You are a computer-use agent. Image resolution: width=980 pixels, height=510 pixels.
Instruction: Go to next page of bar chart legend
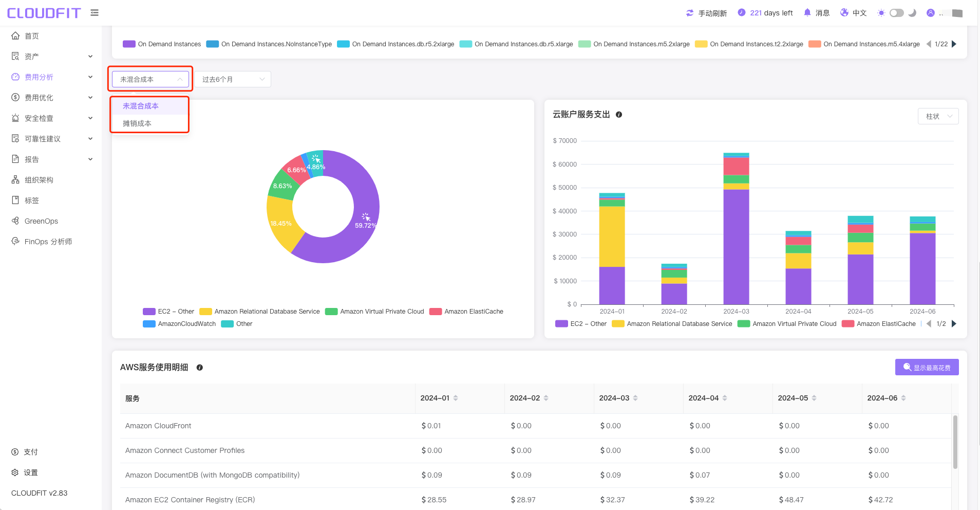pyautogui.click(x=954, y=324)
